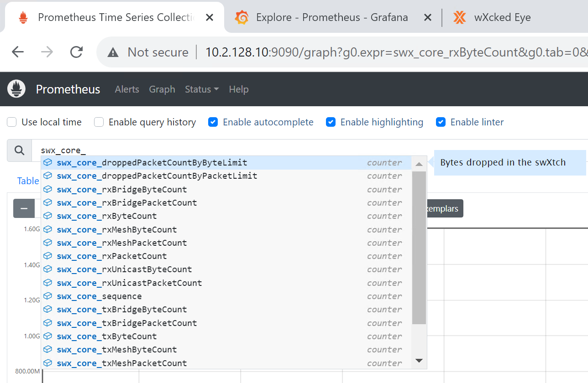
Task: Switch to the Explore - Prometheus - Grafana tab
Action: [332, 18]
